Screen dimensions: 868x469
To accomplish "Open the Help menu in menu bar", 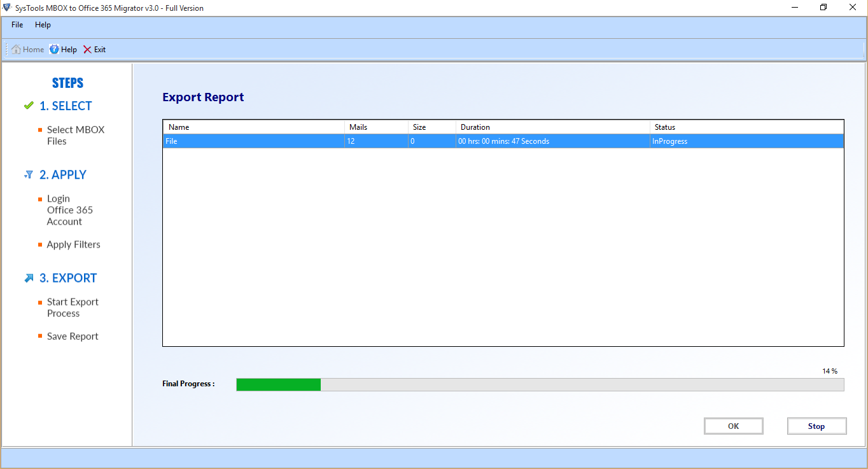I will click(43, 25).
